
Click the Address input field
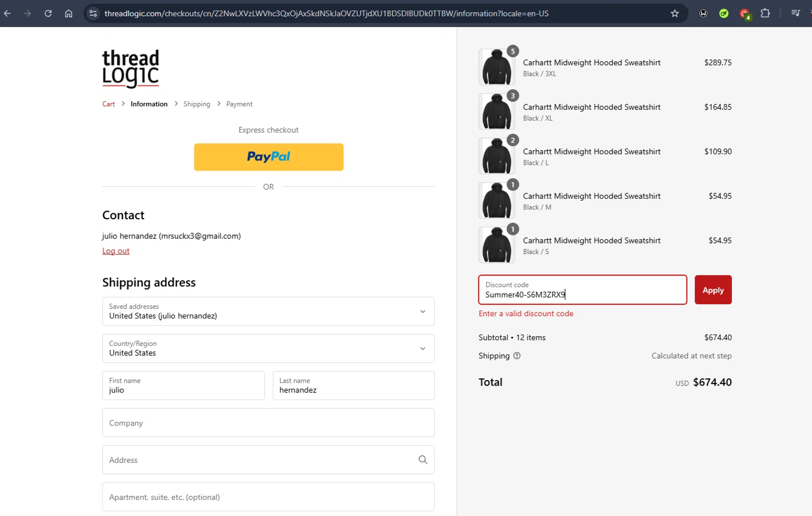269,460
